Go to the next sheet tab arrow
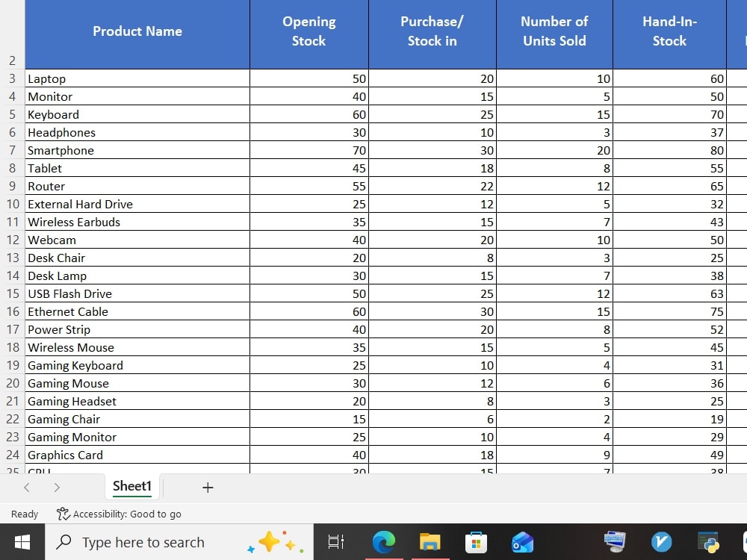 57,487
